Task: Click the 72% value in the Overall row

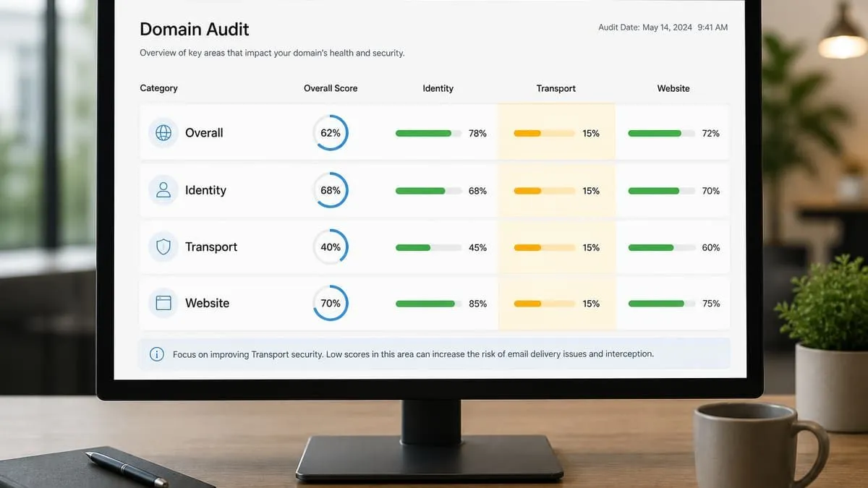Action: click(711, 133)
